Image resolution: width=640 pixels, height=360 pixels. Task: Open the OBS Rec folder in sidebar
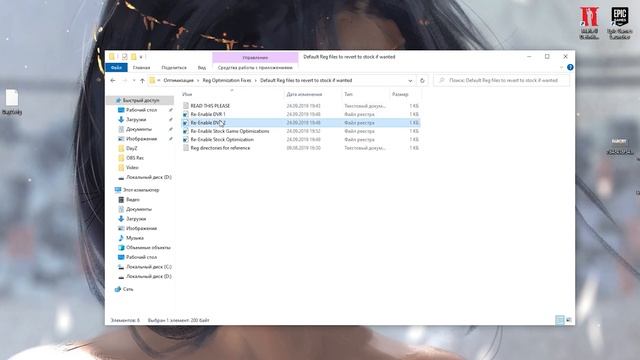[x=135, y=158]
